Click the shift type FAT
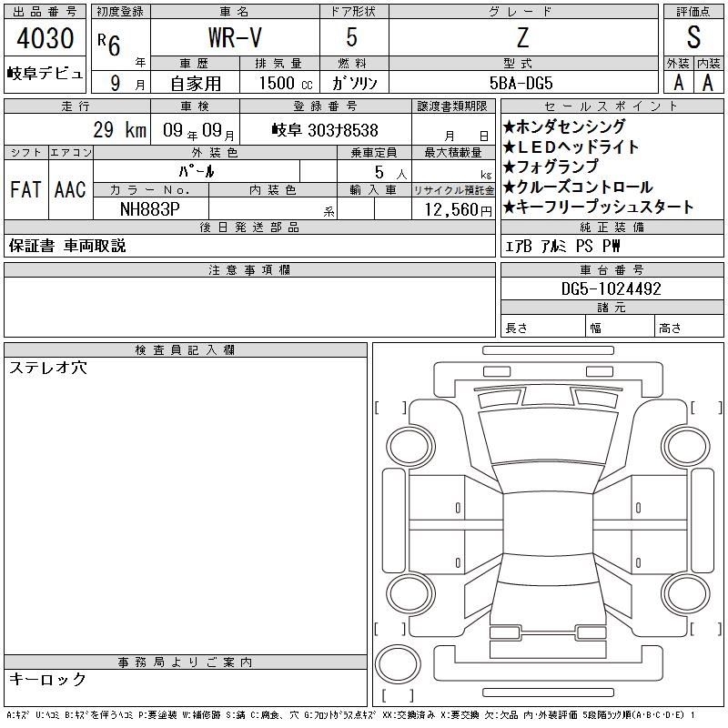Viewport: 728px width, 728px height. click(25, 189)
